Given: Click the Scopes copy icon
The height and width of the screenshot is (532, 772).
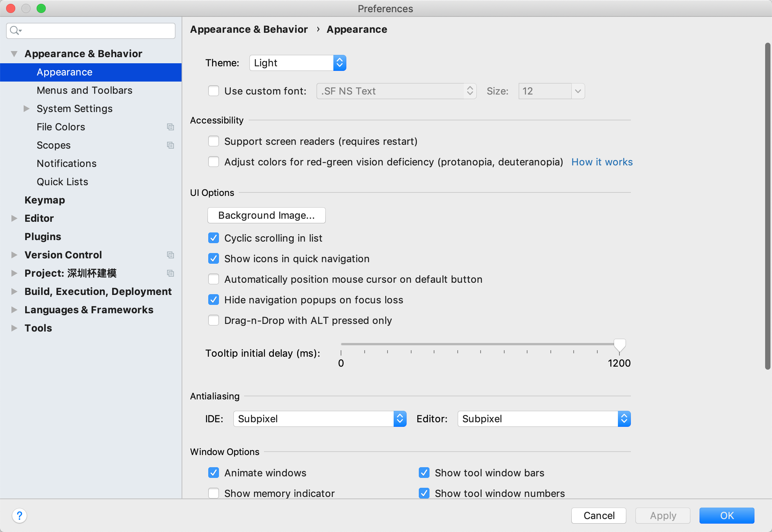Looking at the screenshot, I should [x=171, y=144].
